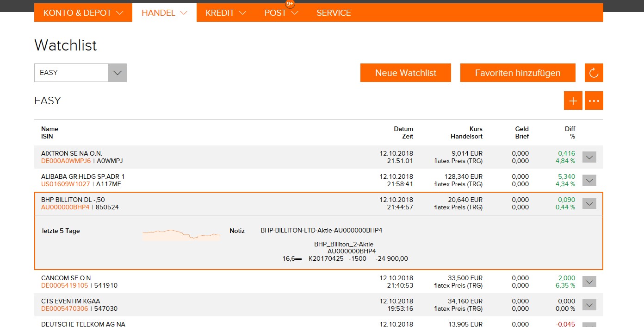Open ISIN link US01609W1027
The image size is (644, 327).
coord(66,184)
